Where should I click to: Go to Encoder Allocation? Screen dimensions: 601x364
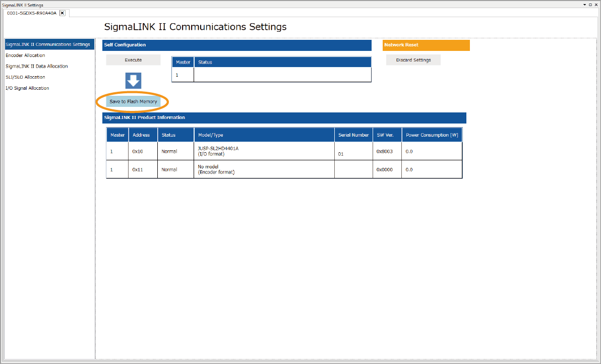[25, 55]
